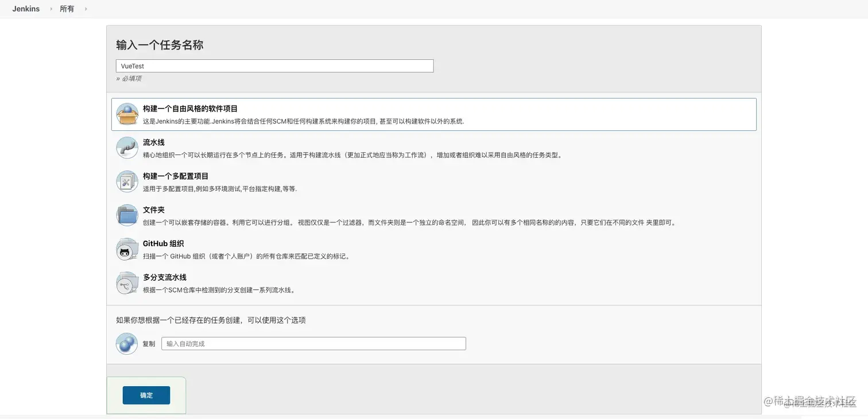Select the folder (文件夹) item icon
Viewport: 868px width, 419px height.
point(127,215)
